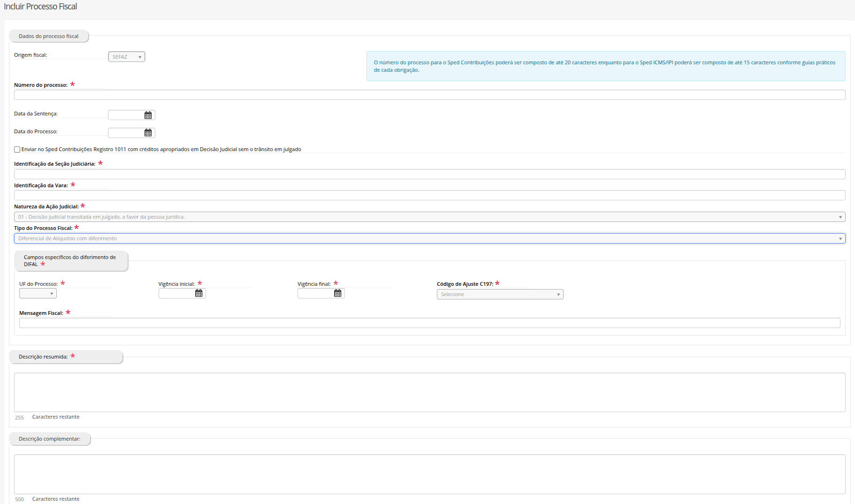Click the Natureza da Ação Judicial label

46,207
